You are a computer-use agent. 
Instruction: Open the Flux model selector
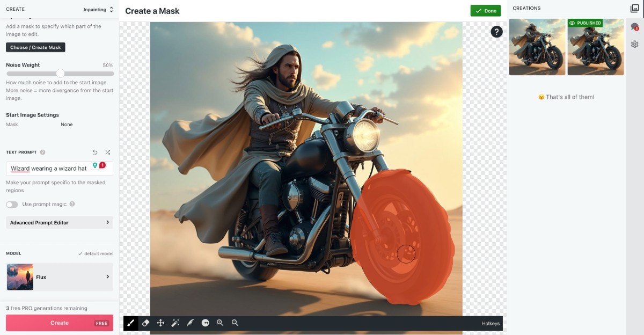point(60,277)
